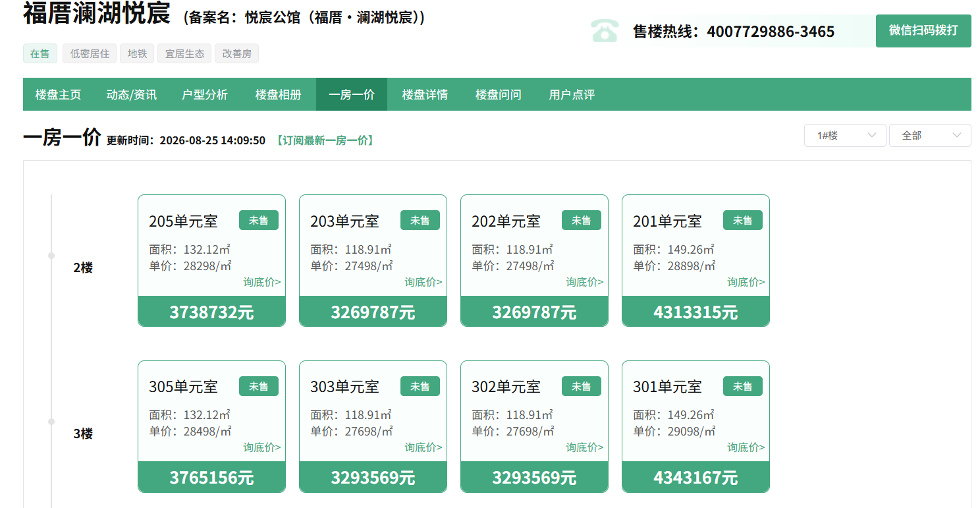Click the 未售 badge on unit 303
980x508 pixels.
click(420, 386)
